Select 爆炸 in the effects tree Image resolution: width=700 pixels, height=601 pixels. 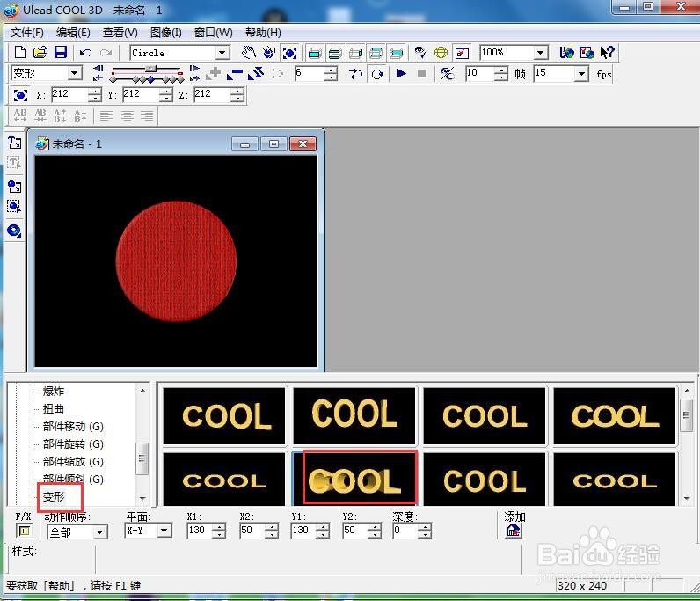(54, 392)
